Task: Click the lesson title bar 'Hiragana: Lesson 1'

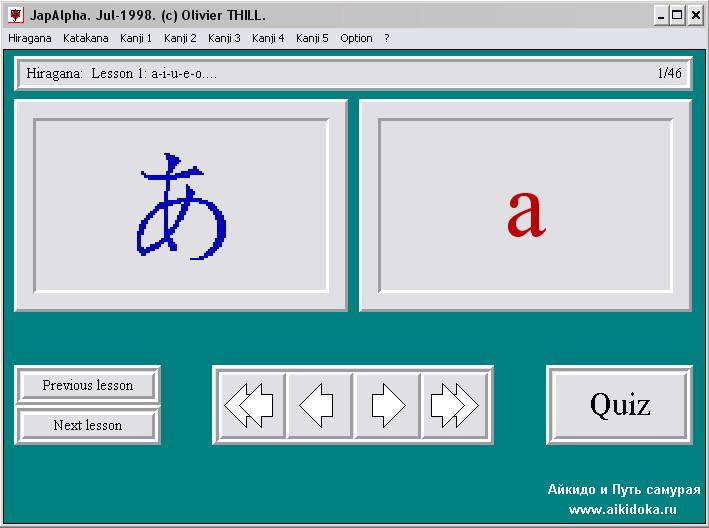Action: [x=353, y=73]
